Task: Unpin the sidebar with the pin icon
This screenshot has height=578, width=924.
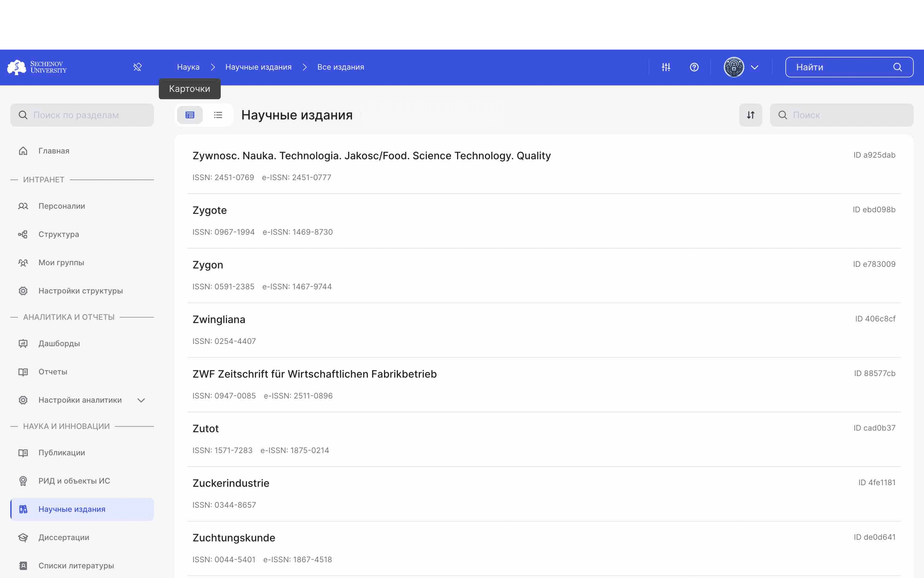Action: pos(137,67)
